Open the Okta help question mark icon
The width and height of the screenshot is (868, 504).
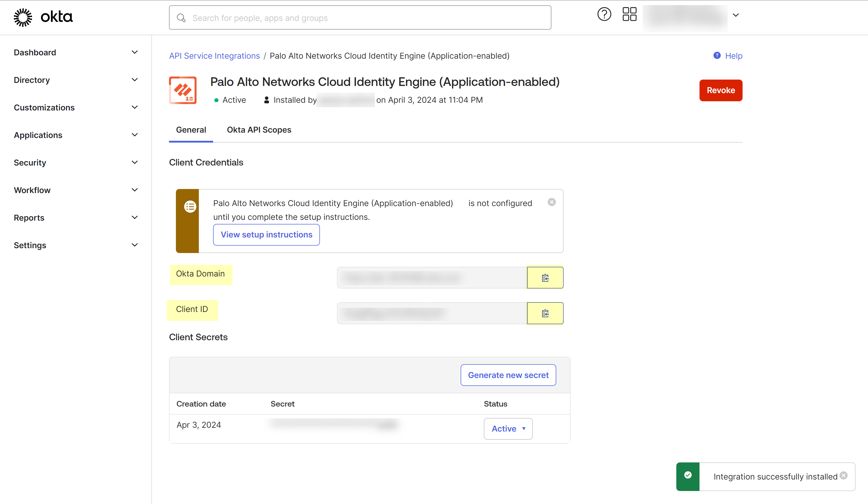[x=604, y=14]
